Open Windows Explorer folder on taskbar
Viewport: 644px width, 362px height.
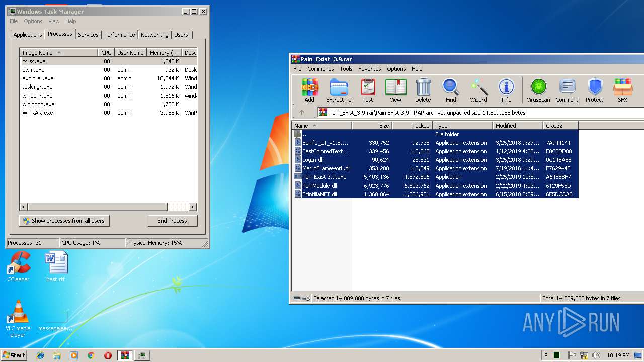pyautogui.click(x=57, y=355)
